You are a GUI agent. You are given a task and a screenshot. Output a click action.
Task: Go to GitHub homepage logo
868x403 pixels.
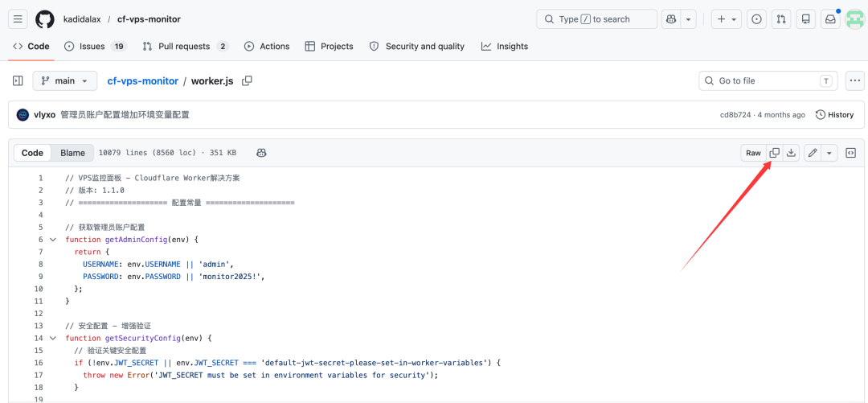[x=45, y=19]
